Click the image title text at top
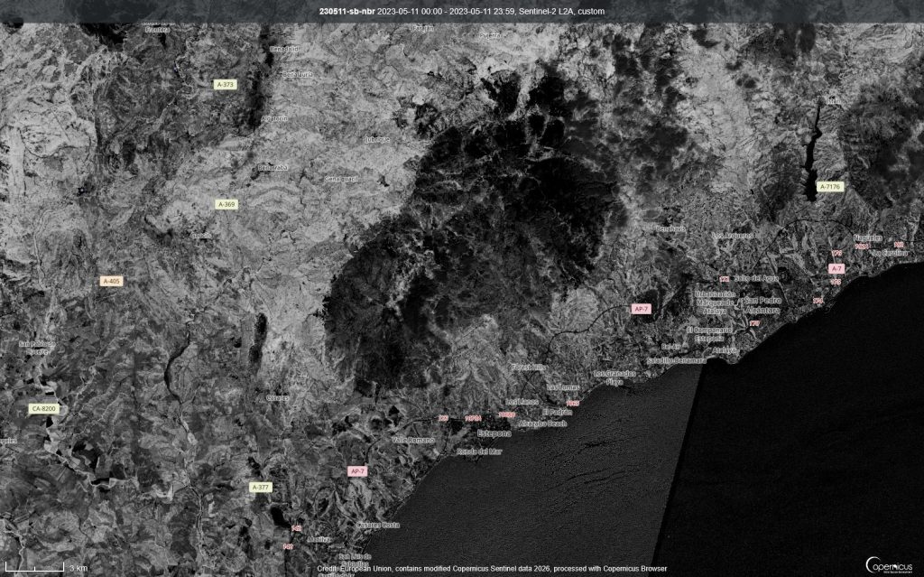Viewport: 924px width, 577px height. coord(462,11)
